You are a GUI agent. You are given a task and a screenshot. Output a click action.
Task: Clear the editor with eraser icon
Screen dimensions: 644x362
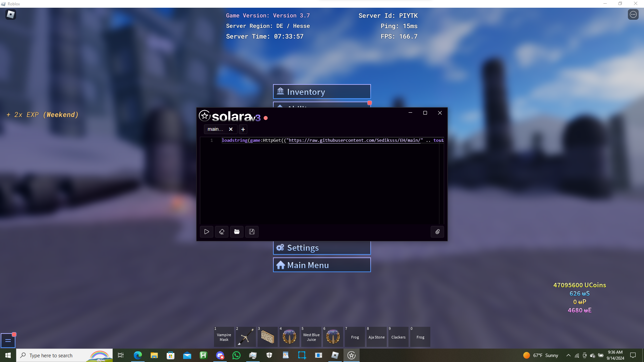(222, 232)
